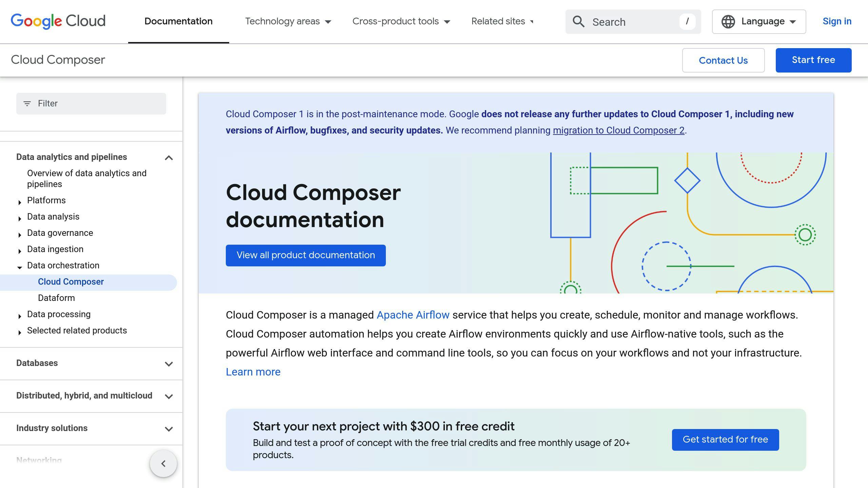Focus the Search input field
Screen dimensions: 868x488
click(634, 22)
